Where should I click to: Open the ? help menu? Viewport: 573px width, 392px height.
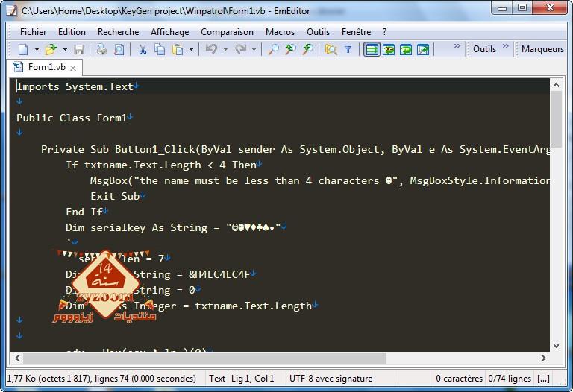(384, 32)
